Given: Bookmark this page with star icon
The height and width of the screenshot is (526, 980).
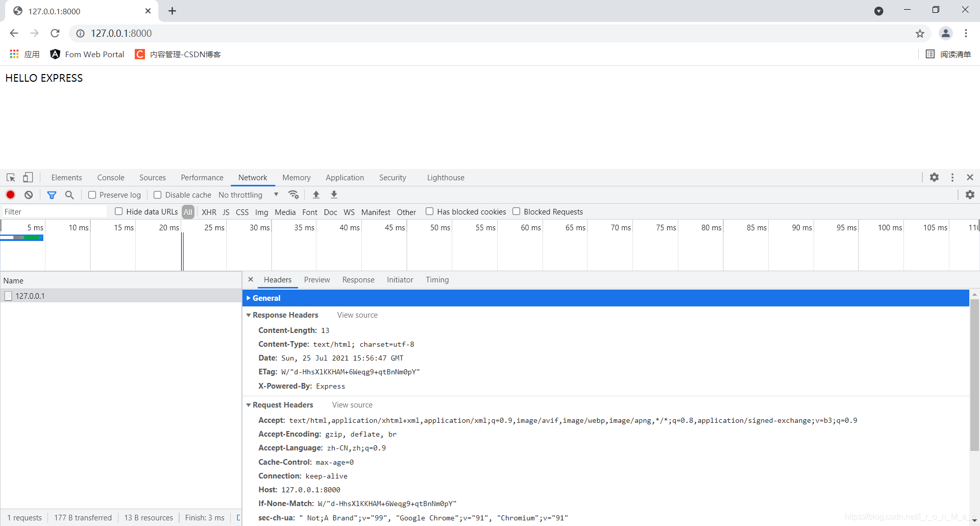Looking at the screenshot, I should point(920,34).
